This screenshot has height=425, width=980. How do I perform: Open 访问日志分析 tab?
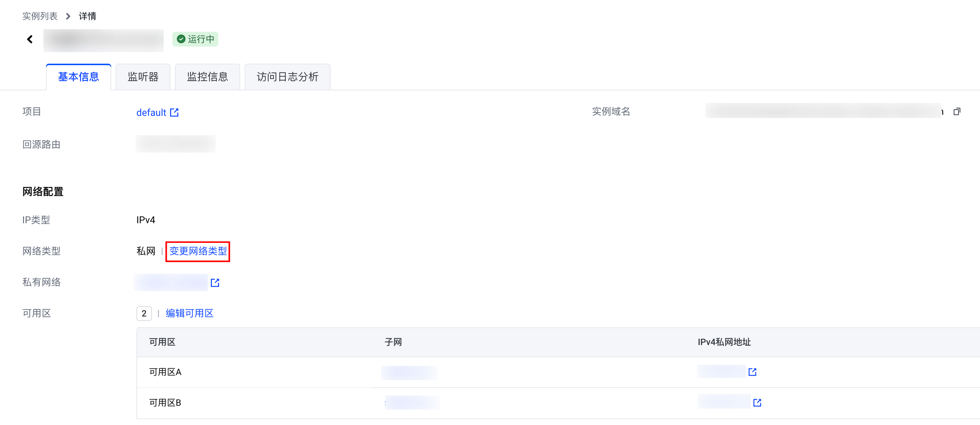point(287,77)
